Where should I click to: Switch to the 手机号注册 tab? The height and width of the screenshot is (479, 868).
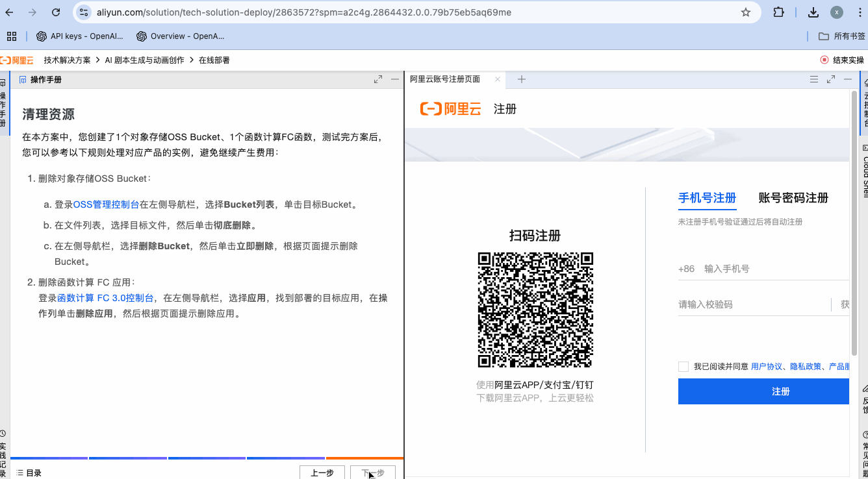click(x=708, y=198)
